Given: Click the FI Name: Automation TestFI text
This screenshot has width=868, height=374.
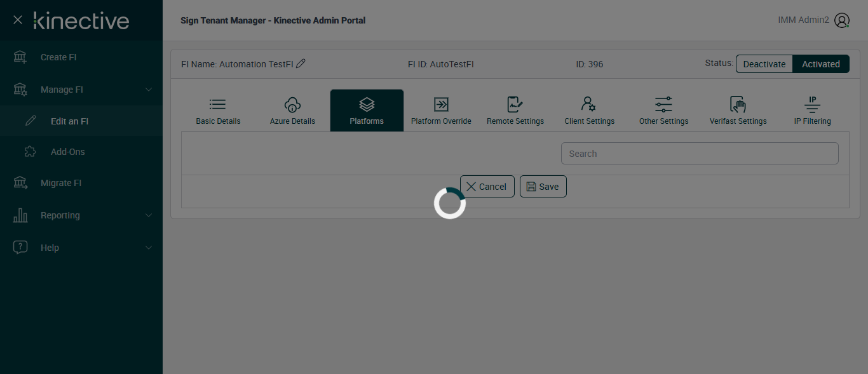Looking at the screenshot, I should (x=237, y=64).
